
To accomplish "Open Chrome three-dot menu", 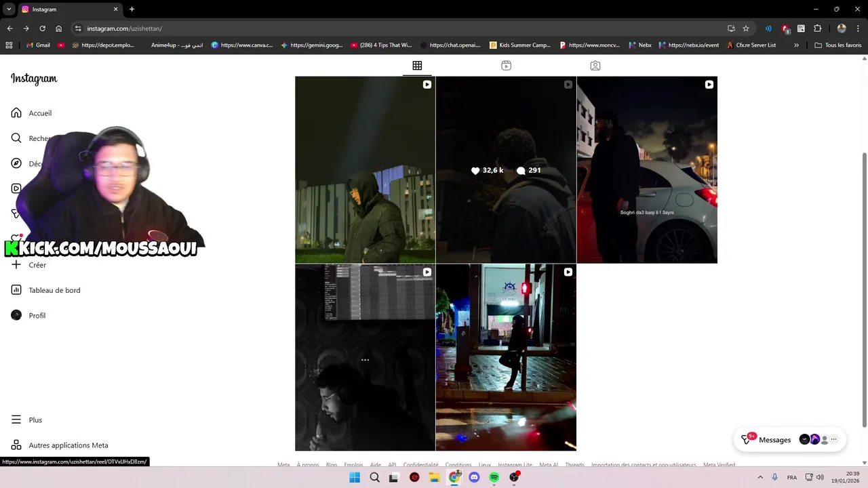I will coord(858,28).
